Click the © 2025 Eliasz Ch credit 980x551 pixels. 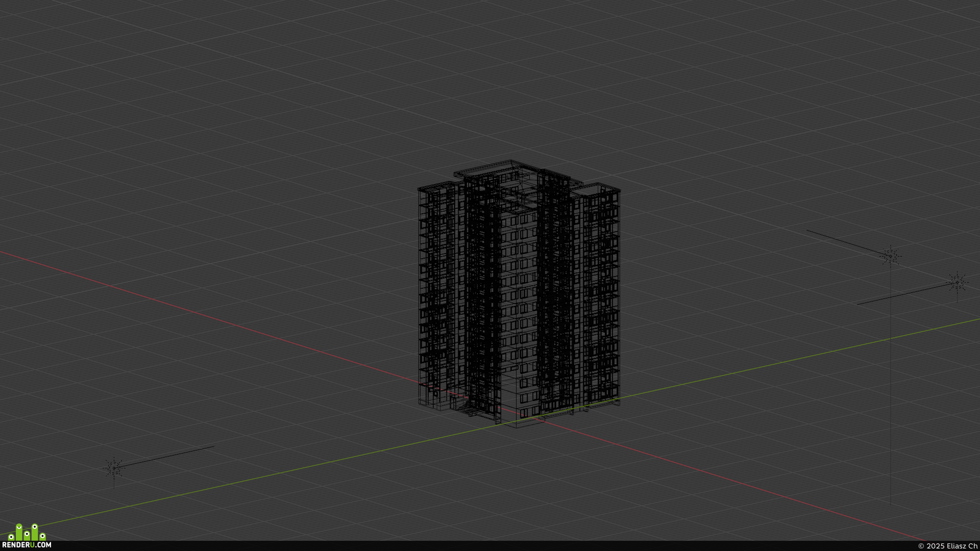click(947, 546)
